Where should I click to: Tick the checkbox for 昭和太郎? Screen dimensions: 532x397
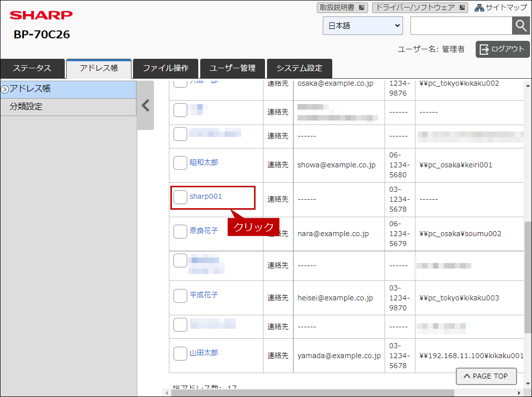180,163
